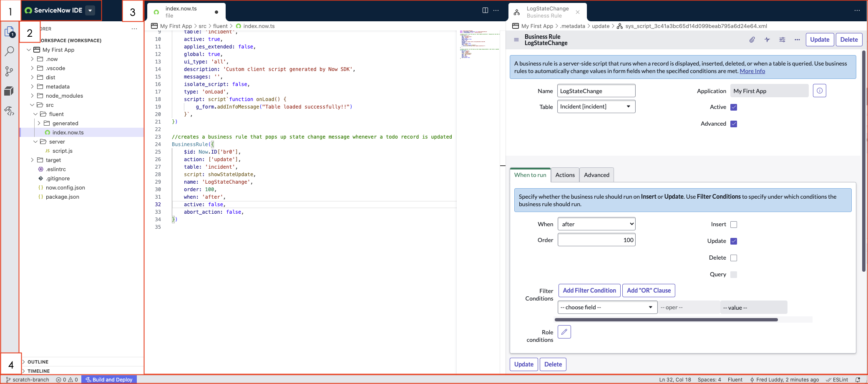The image size is (868, 384).
Task: Open errors and warnings counter in status bar
Action: pyautogui.click(x=67, y=379)
